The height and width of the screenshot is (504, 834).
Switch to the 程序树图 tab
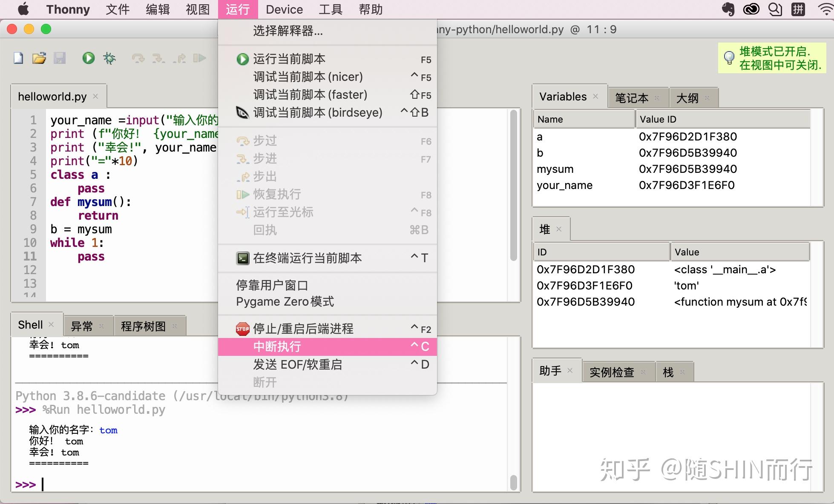click(x=143, y=326)
